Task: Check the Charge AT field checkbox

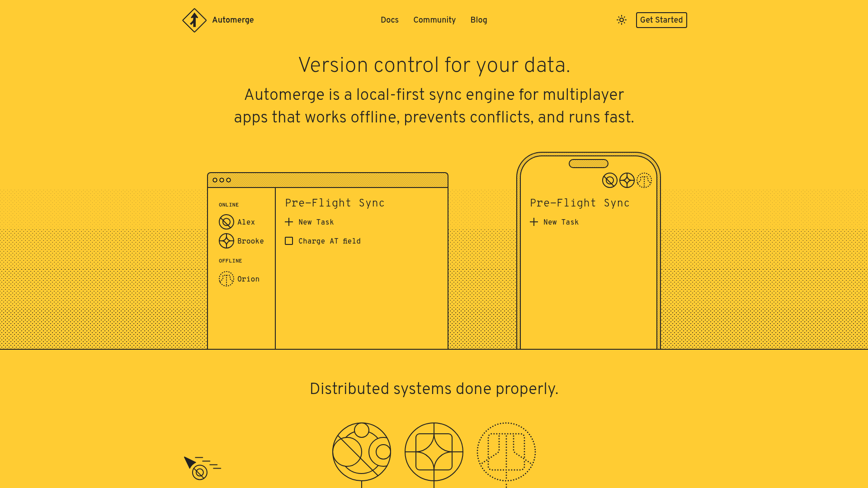Action: point(289,241)
